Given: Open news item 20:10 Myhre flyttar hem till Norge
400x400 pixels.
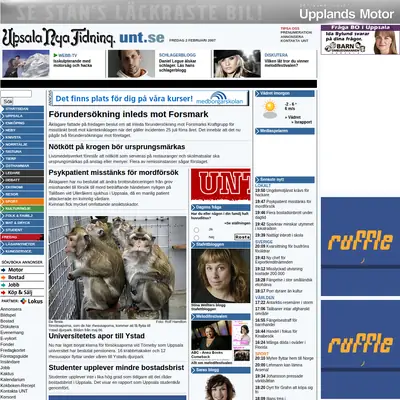Looking at the screenshot, I should point(284,358).
